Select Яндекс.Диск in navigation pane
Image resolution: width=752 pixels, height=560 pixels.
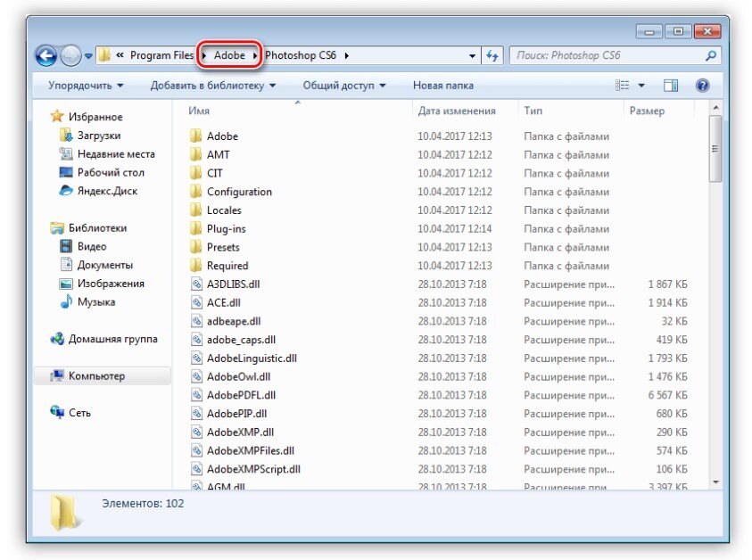pyautogui.click(x=98, y=191)
